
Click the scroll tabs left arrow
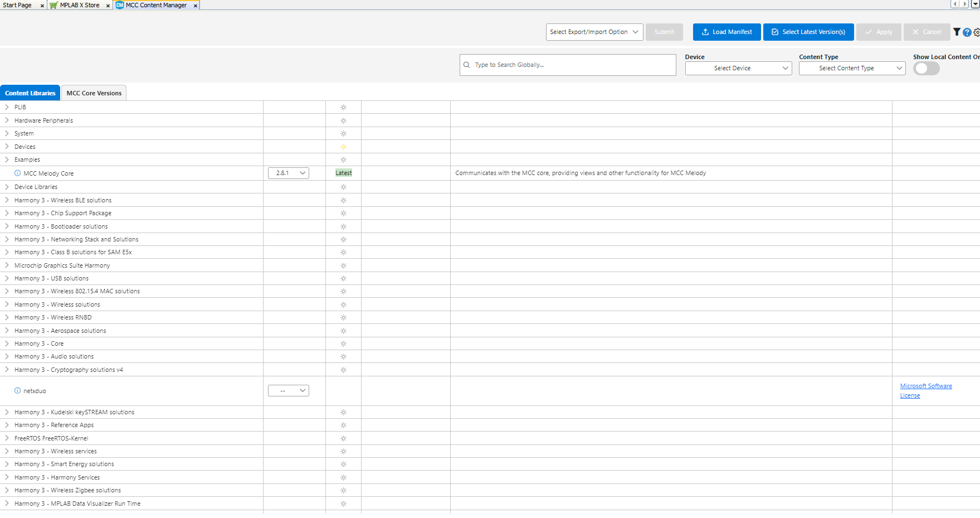pos(954,4)
